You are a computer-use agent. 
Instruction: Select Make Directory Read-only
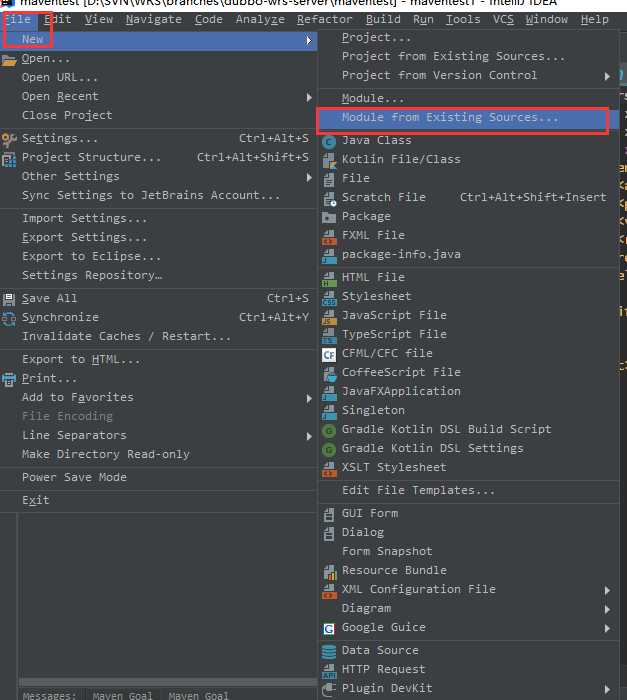point(106,455)
